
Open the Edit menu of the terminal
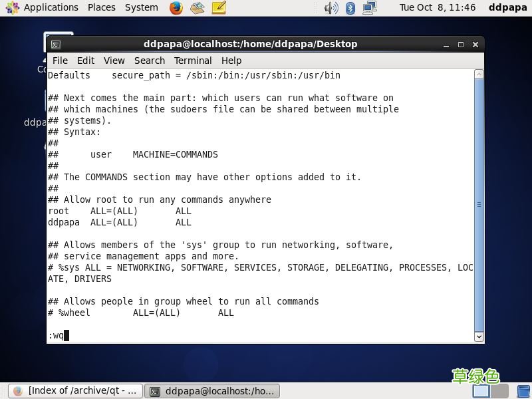click(85, 61)
